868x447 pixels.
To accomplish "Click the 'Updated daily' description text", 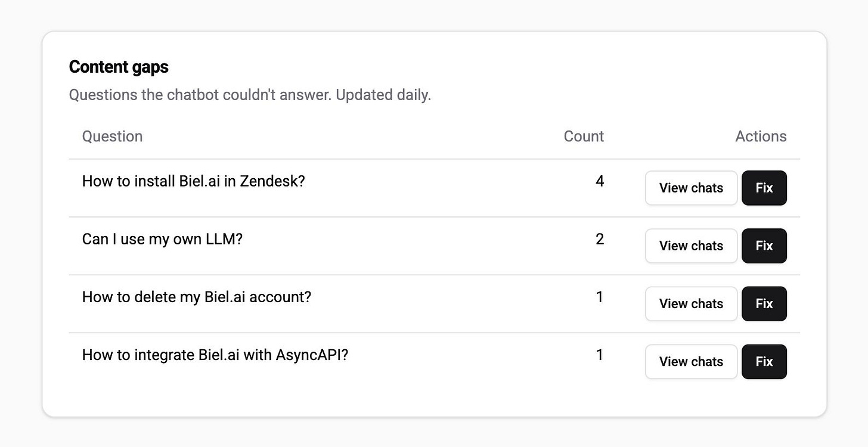I will [383, 95].
